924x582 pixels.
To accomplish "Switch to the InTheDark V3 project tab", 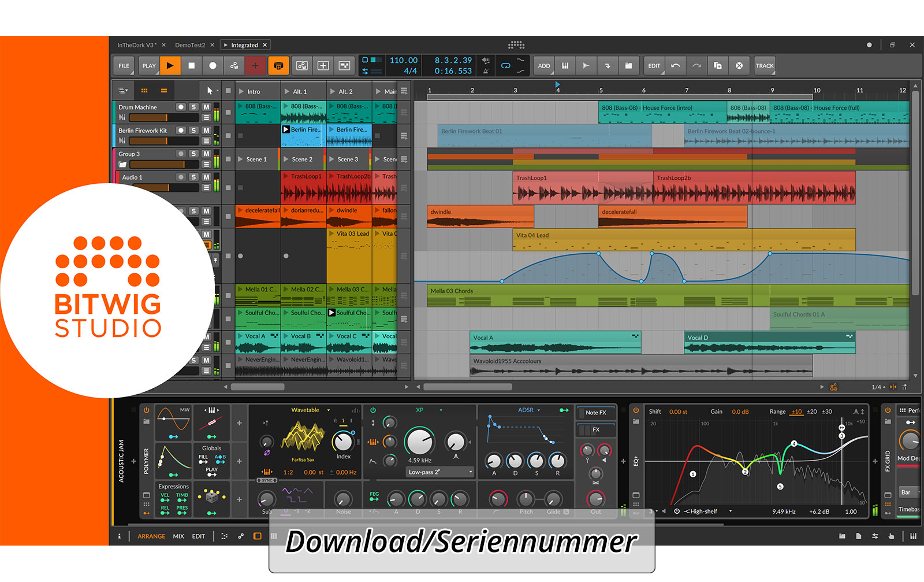I will (x=137, y=45).
